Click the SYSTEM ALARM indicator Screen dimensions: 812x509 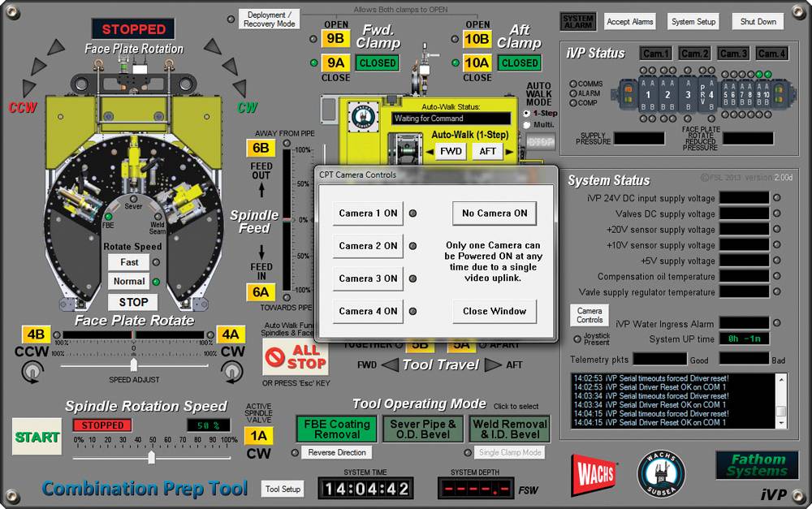(578, 22)
